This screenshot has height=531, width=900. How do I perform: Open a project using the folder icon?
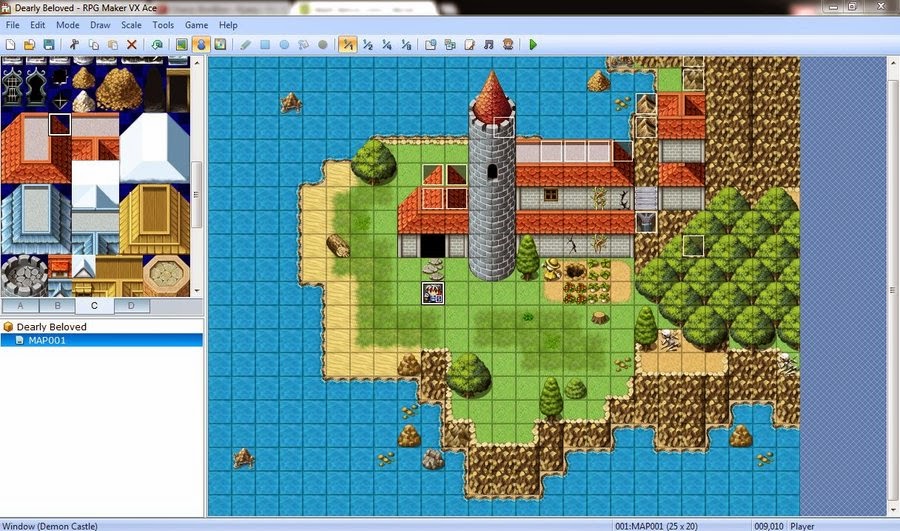(29, 44)
